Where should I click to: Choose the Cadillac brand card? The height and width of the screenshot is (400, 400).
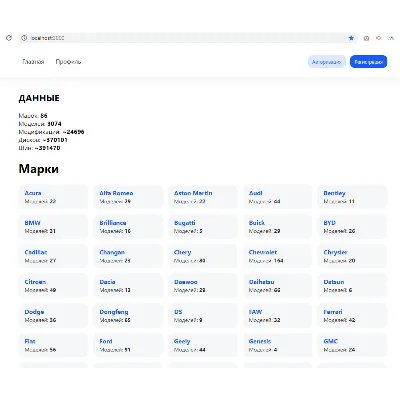(x=53, y=256)
